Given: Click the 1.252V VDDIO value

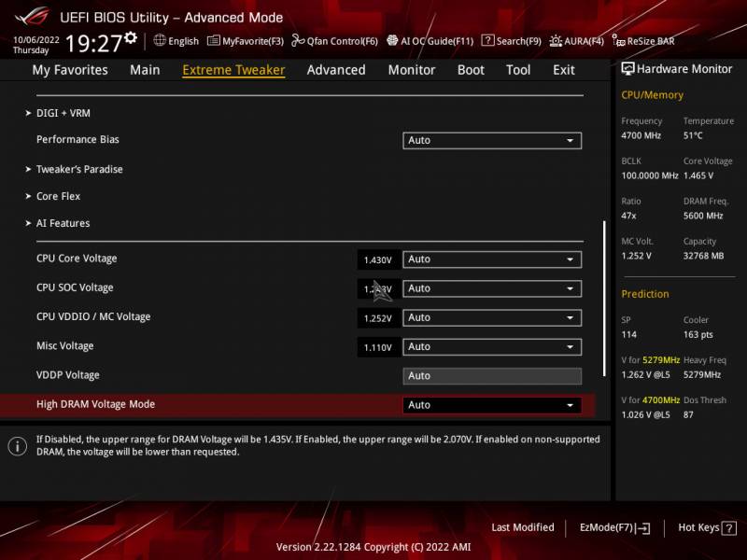Looking at the screenshot, I should [378, 318].
